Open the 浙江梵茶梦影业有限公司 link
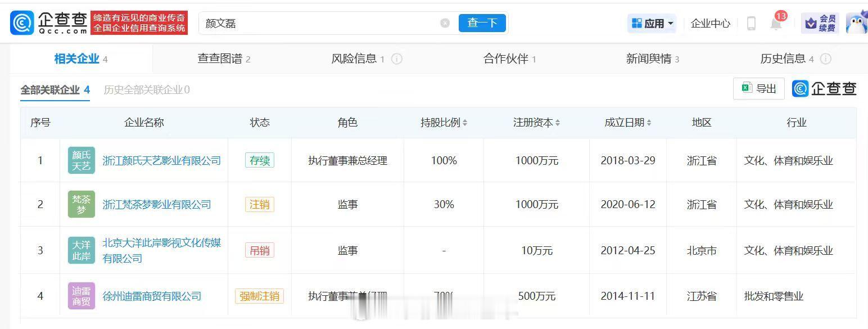The width and height of the screenshot is (868, 329). pyautogui.click(x=157, y=205)
